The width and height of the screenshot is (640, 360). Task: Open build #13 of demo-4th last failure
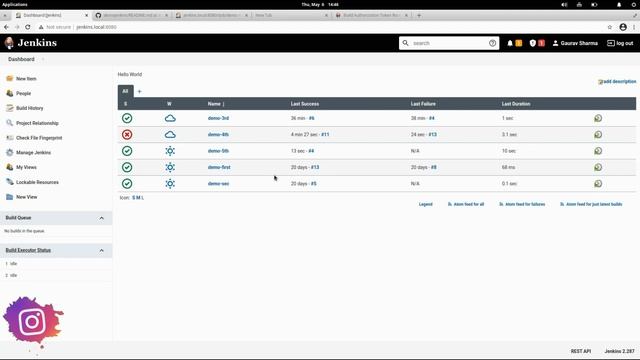[433, 134]
